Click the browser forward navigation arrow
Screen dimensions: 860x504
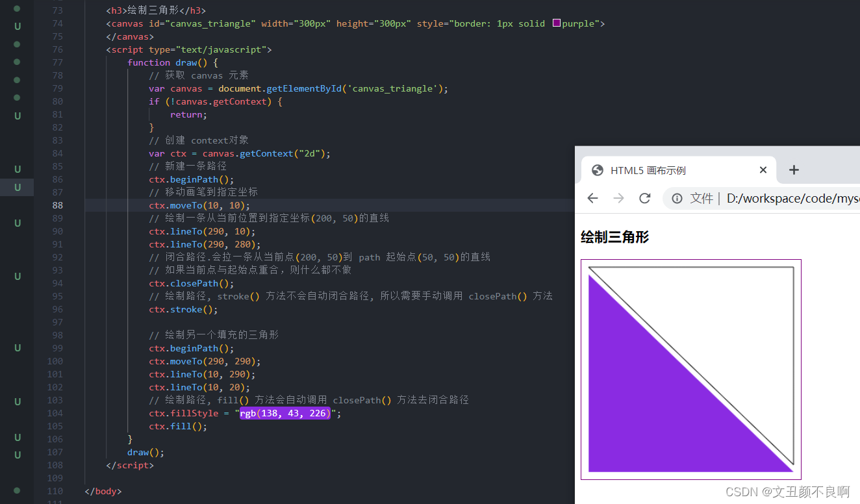click(618, 198)
